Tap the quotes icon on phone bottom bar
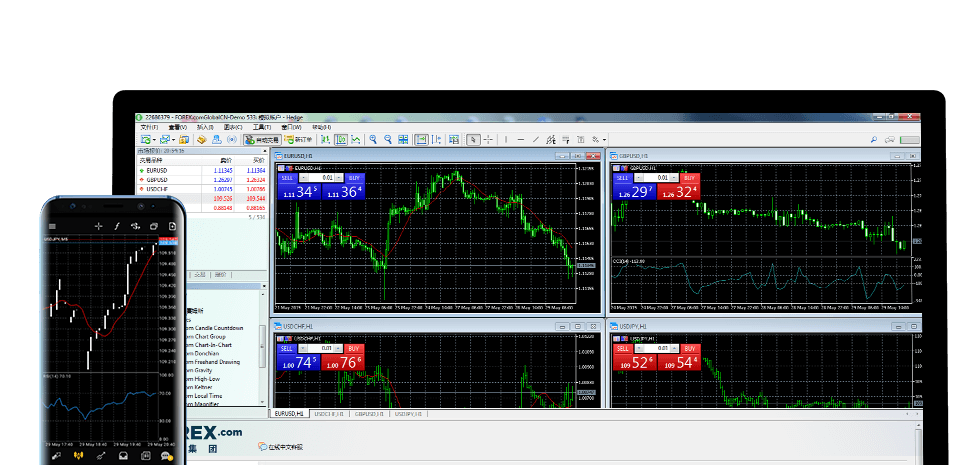This screenshot has height=465, width=970. (56, 455)
